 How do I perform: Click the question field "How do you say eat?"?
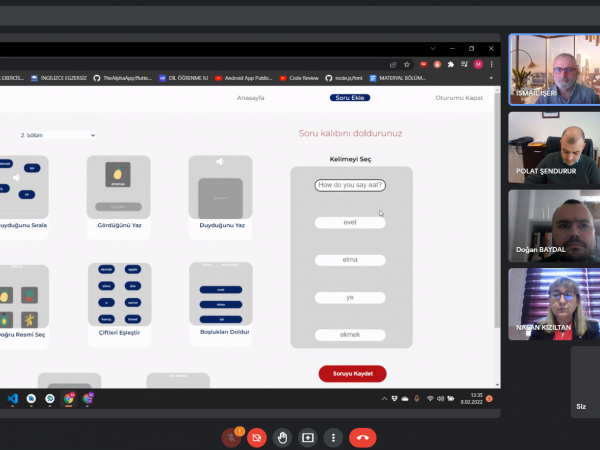tap(350, 185)
